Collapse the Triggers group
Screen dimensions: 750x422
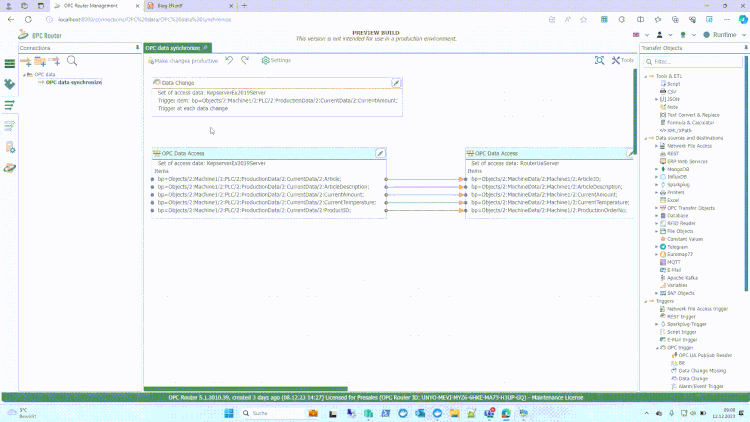(645, 301)
